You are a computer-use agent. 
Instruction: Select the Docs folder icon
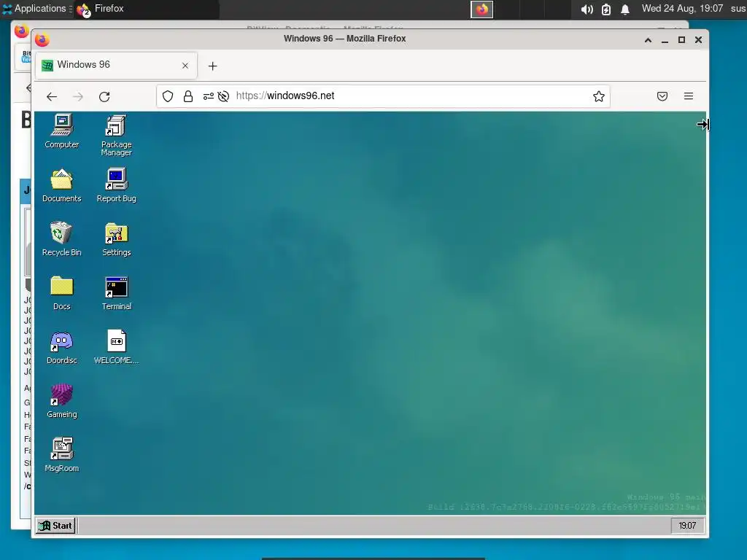point(62,293)
